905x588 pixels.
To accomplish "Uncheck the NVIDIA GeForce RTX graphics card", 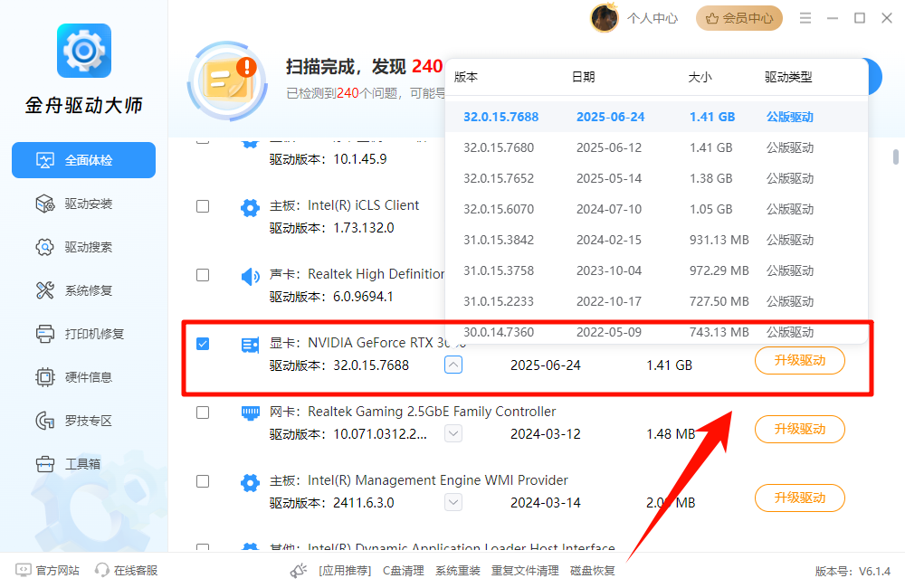I will click(x=203, y=344).
